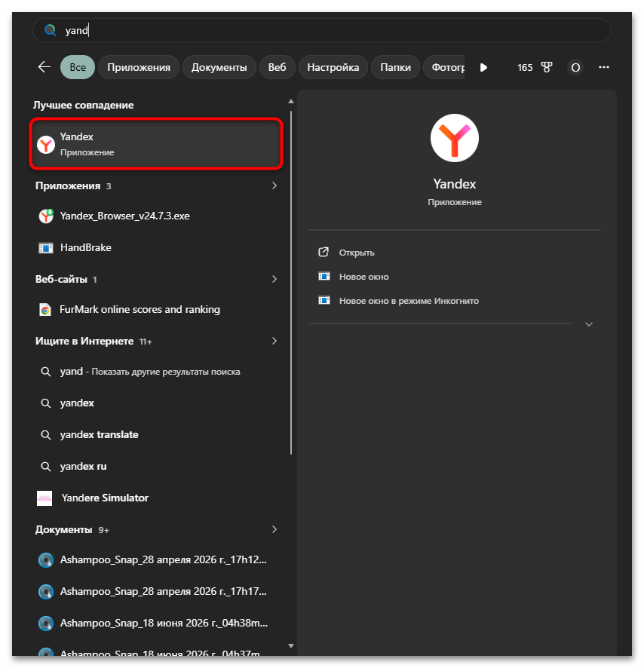644x668 pixels.
Task: Switch to the Папки filter tab
Action: coord(395,67)
